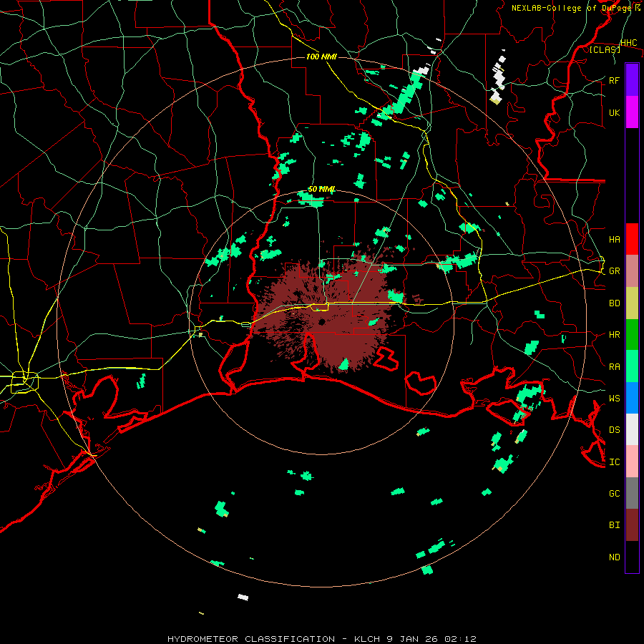Select the blue WS legend swatch

click(x=632, y=398)
